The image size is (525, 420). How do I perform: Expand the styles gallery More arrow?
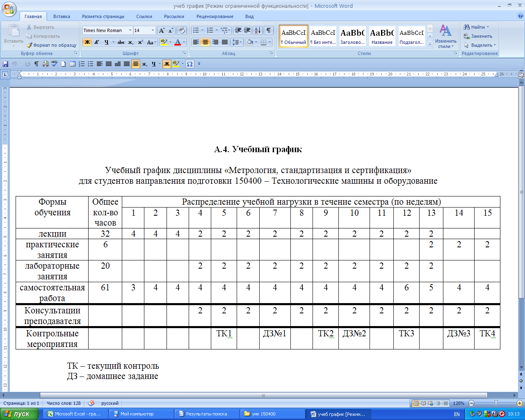coord(430,44)
